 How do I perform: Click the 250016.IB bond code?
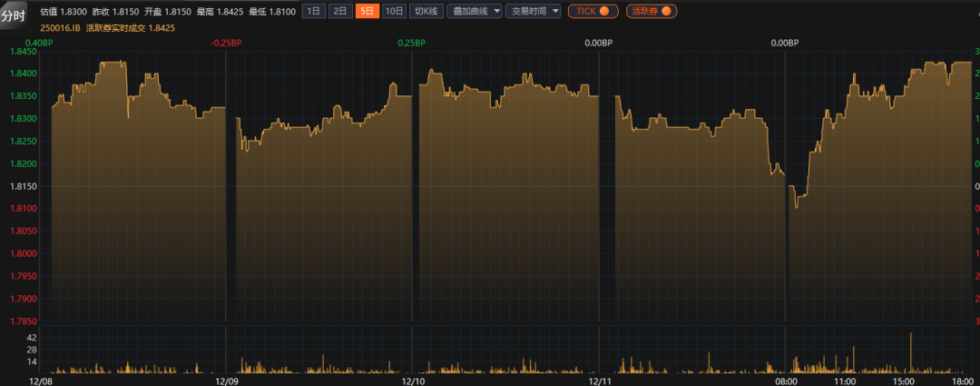(60, 28)
